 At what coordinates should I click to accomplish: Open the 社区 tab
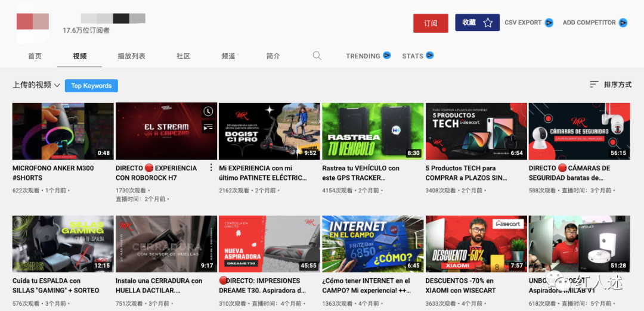pos(183,56)
